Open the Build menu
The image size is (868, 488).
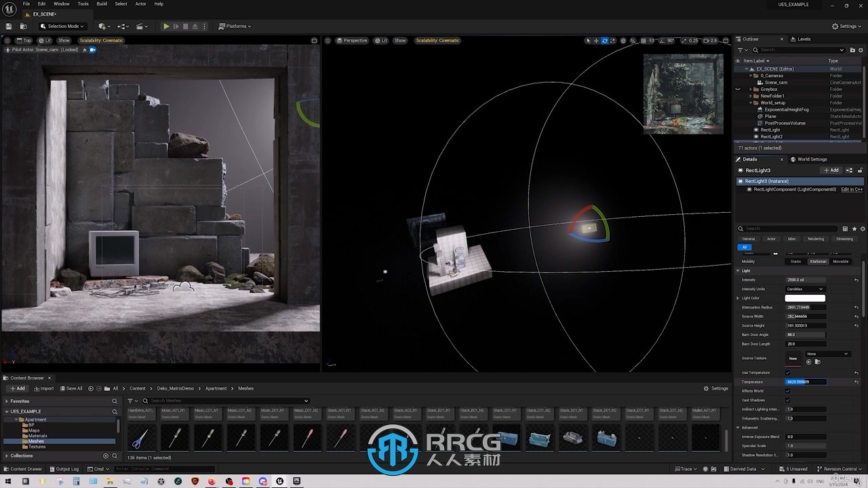102,4
